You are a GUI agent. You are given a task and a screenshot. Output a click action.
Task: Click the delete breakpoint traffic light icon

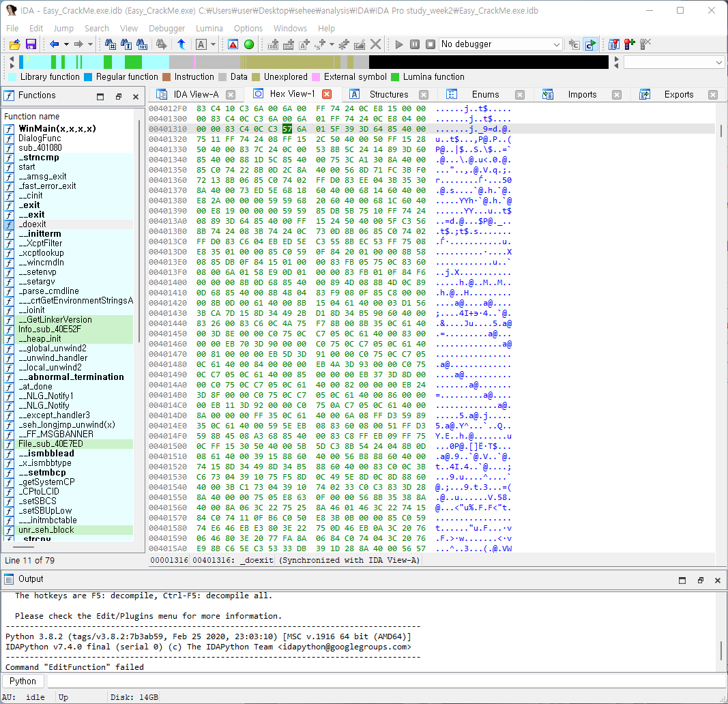coord(645,44)
